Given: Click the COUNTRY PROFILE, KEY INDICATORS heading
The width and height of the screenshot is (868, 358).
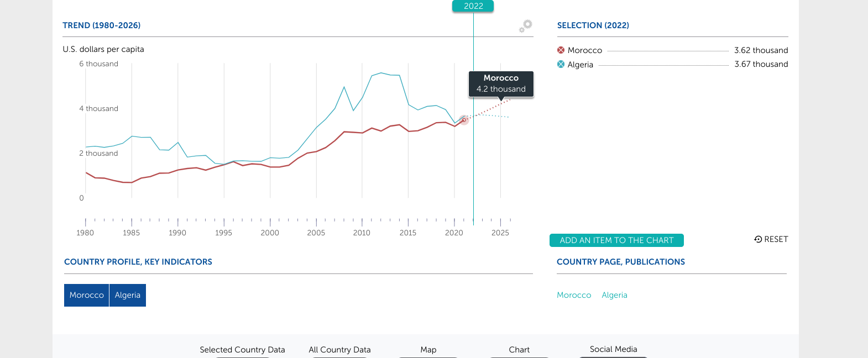Looking at the screenshot, I should coord(138,262).
